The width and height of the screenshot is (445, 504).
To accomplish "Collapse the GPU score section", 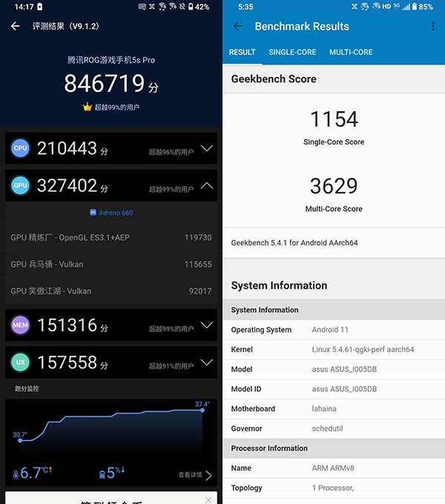I will (206, 185).
